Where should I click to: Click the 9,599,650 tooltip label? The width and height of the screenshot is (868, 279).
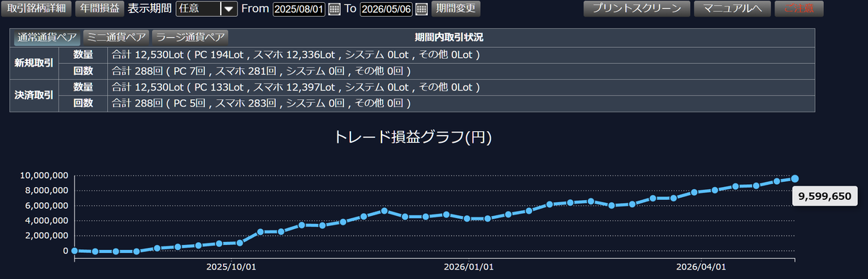click(825, 196)
